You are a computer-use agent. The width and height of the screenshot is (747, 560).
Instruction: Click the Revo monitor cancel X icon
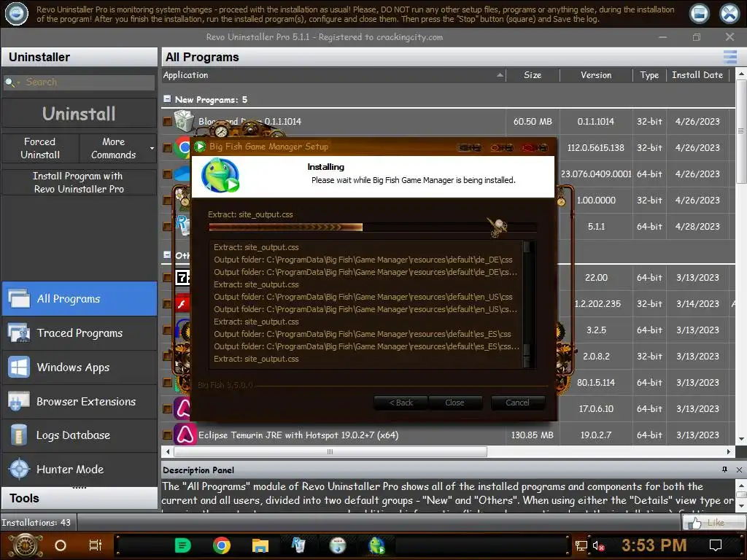pos(729,14)
